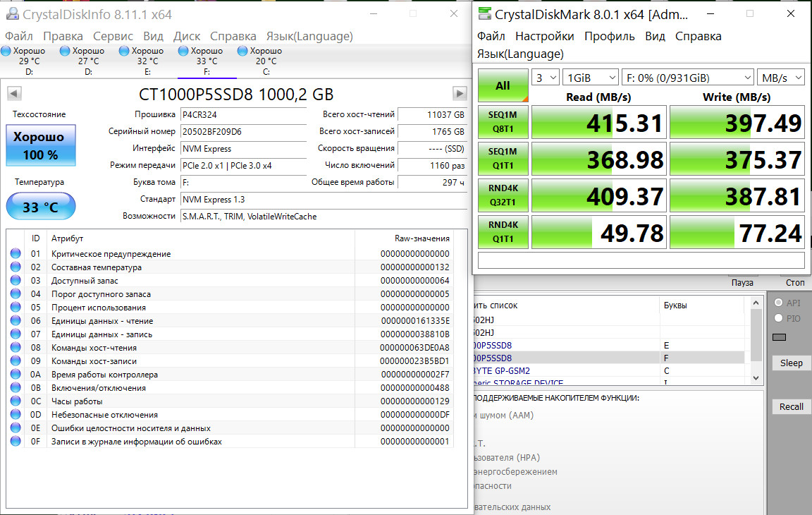Click the serial number field 20502BF209D6

pos(243,132)
